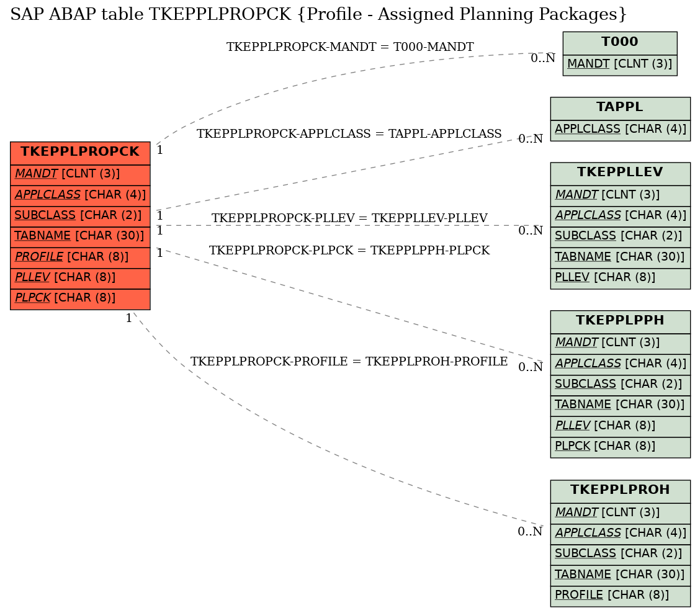This screenshot has width=700, height=613.
Task: Select SUBCLASS field in TKEPPLPPH table
Action: 620,385
